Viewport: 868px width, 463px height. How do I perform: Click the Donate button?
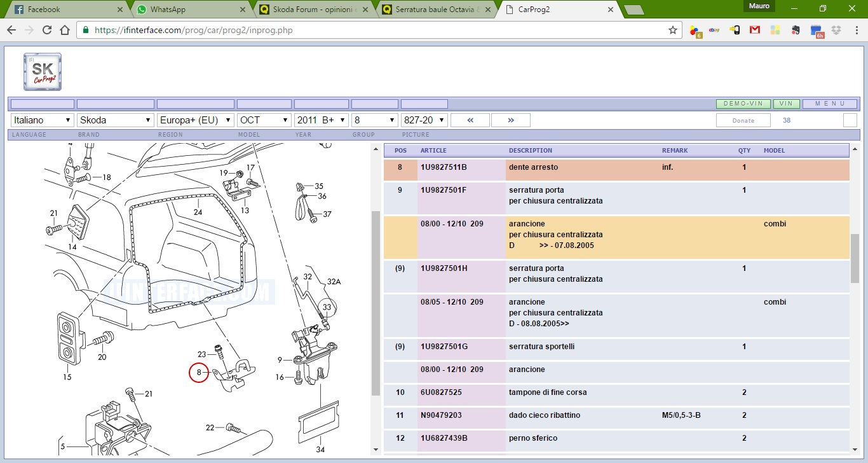[743, 120]
